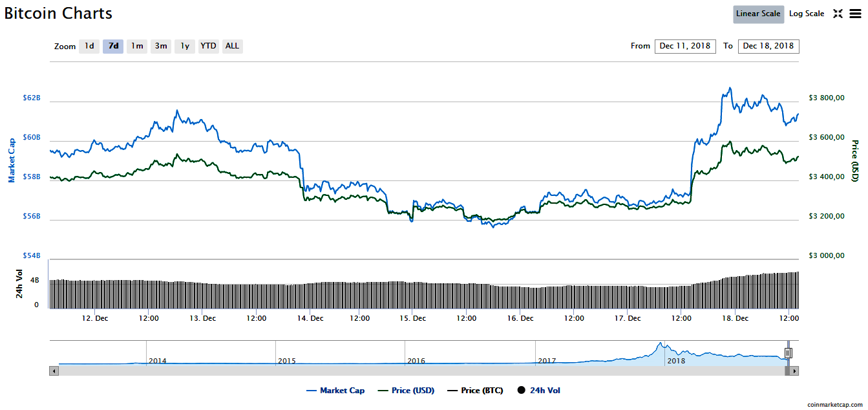Set zoom to YTD
Screen dimensions: 868x410
pos(208,46)
